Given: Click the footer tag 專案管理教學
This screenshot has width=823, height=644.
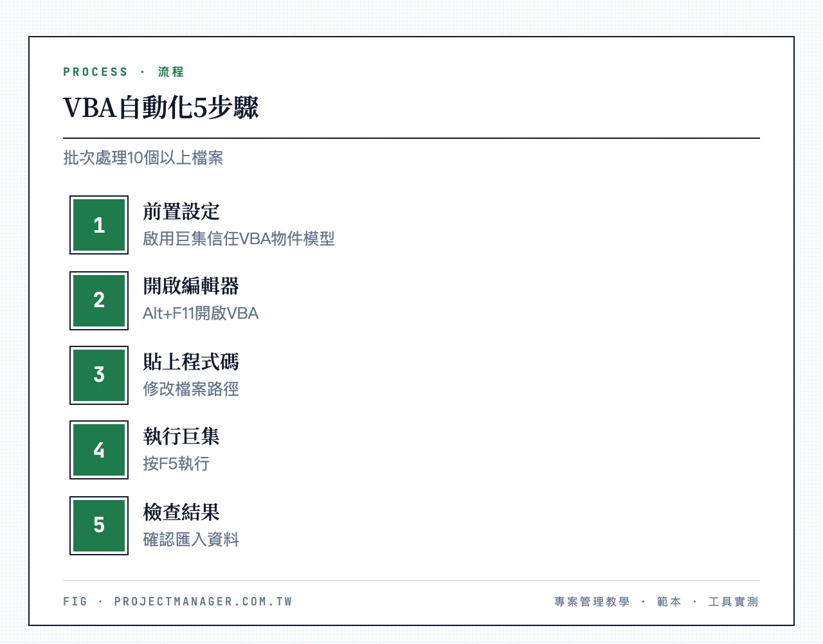Looking at the screenshot, I should [x=592, y=602].
